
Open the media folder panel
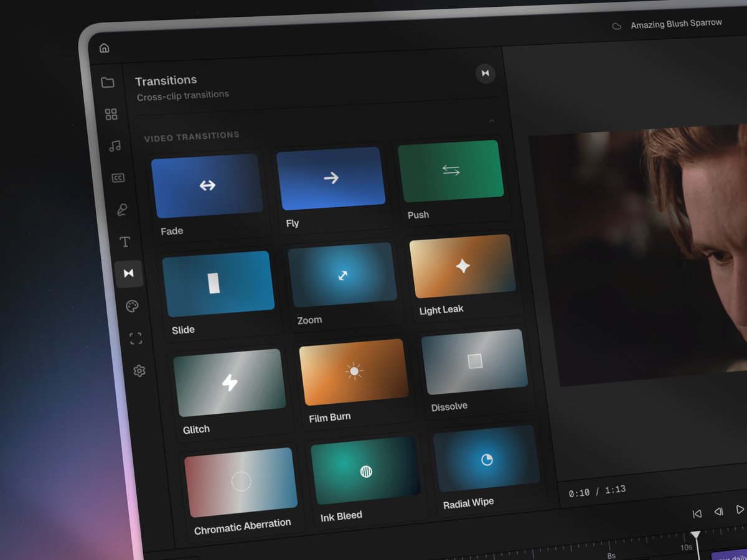point(108,83)
